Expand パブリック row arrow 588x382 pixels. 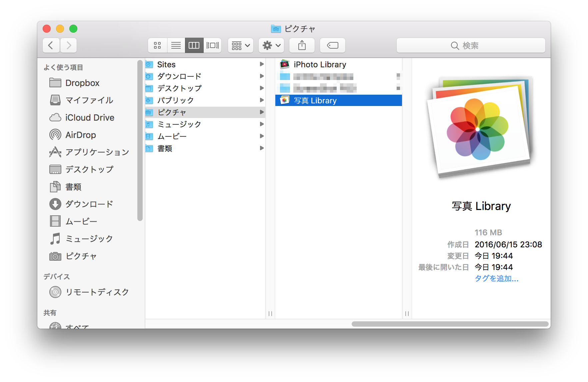click(x=262, y=100)
